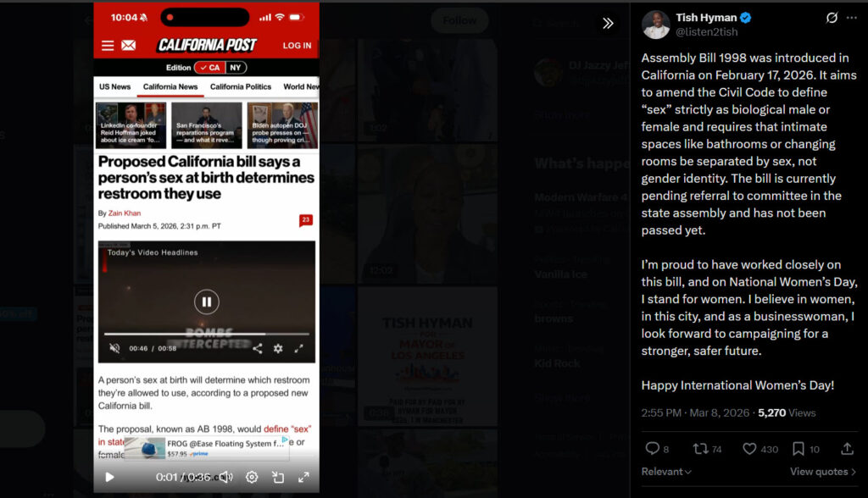Click the 'define "sex"' red article link

coord(287,429)
